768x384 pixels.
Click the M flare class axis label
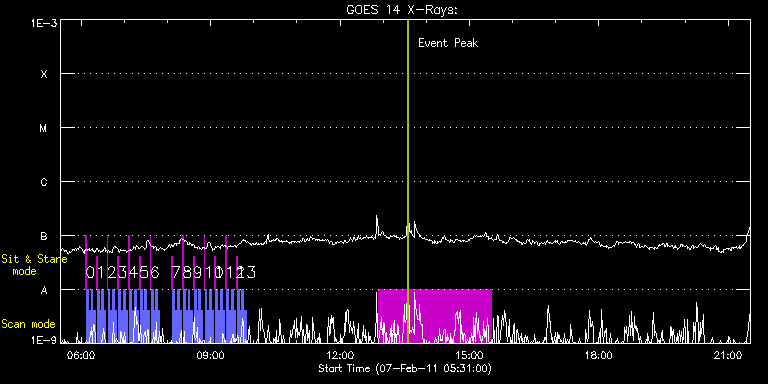pyautogui.click(x=44, y=128)
